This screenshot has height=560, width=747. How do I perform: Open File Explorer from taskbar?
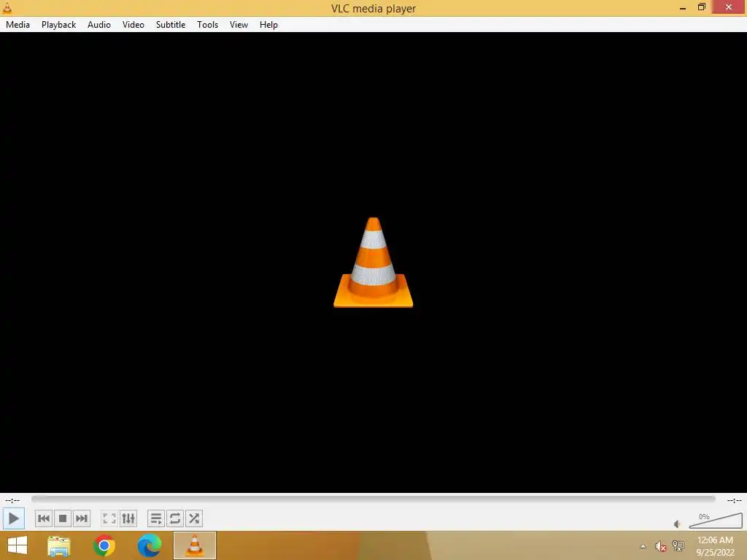59,545
